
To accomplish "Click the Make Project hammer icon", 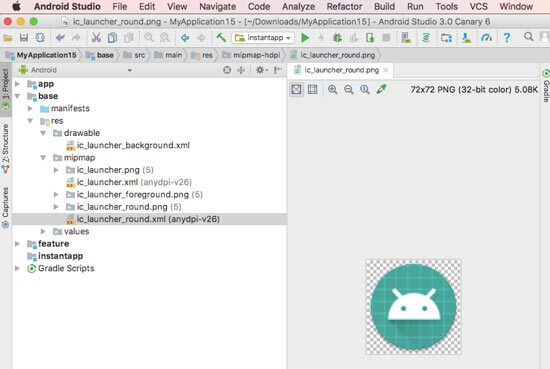I will (221, 38).
